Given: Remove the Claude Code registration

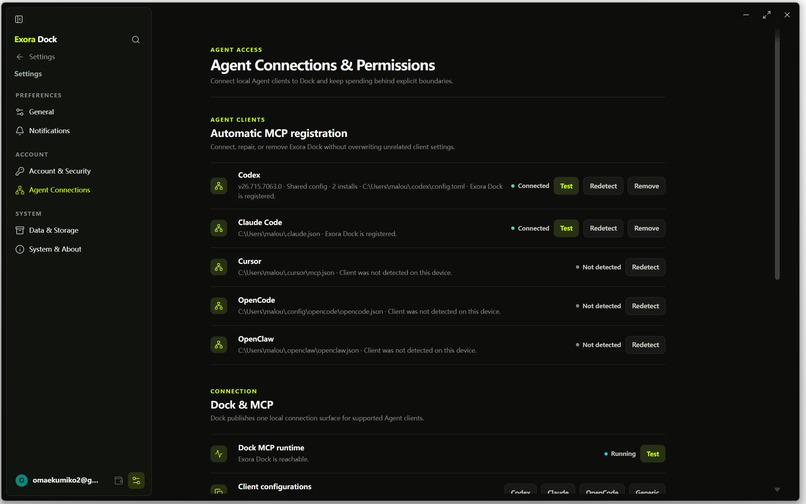Looking at the screenshot, I should (x=646, y=228).
